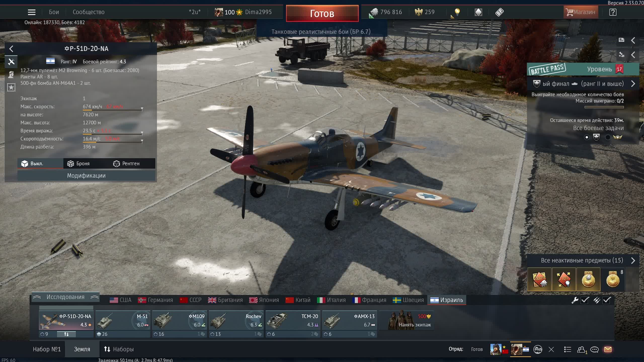Select the Rochev vehicle slot
This screenshot has width=644, height=362.
tap(236, 321)
